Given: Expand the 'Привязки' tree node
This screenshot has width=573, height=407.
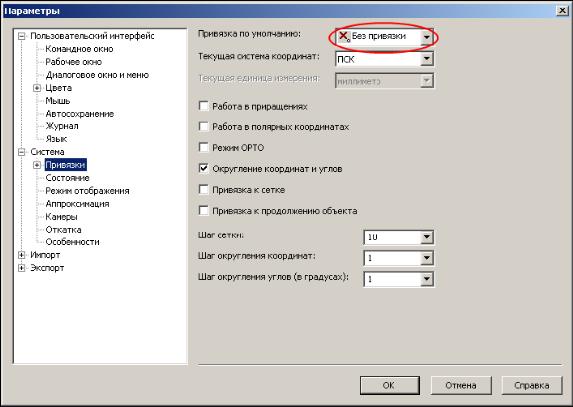Looking at the screenshot, I should point(37,165).
